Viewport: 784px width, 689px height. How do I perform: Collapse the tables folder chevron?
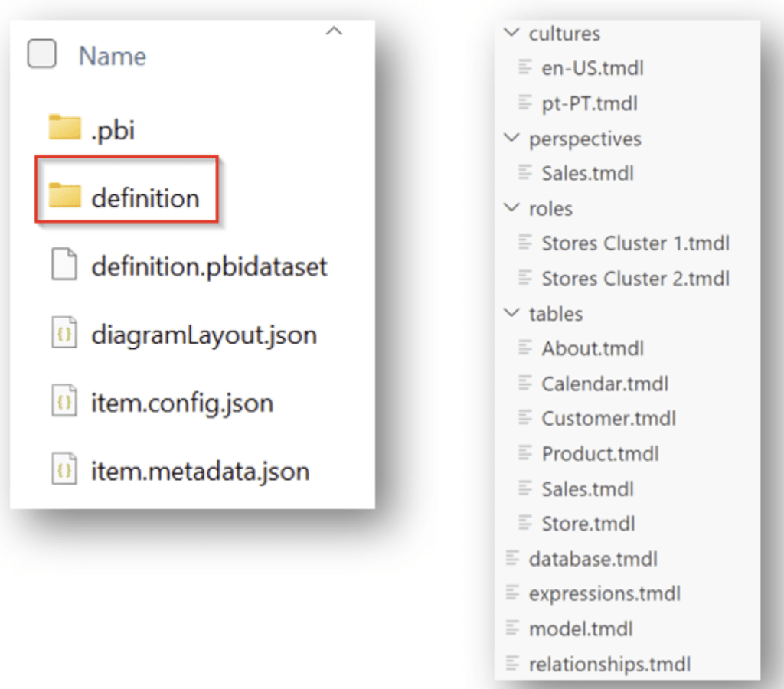tap(511, 314)
